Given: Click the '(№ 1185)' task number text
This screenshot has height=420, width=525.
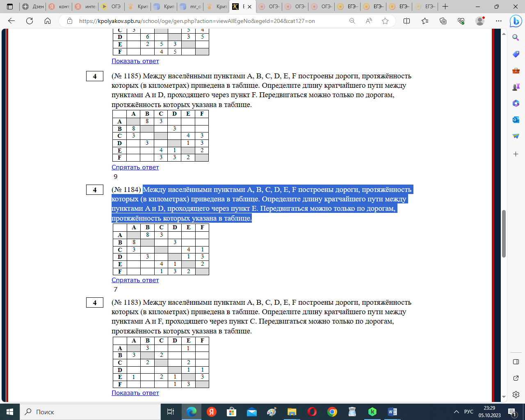Looking at the screenshot, I should (126, 76).
